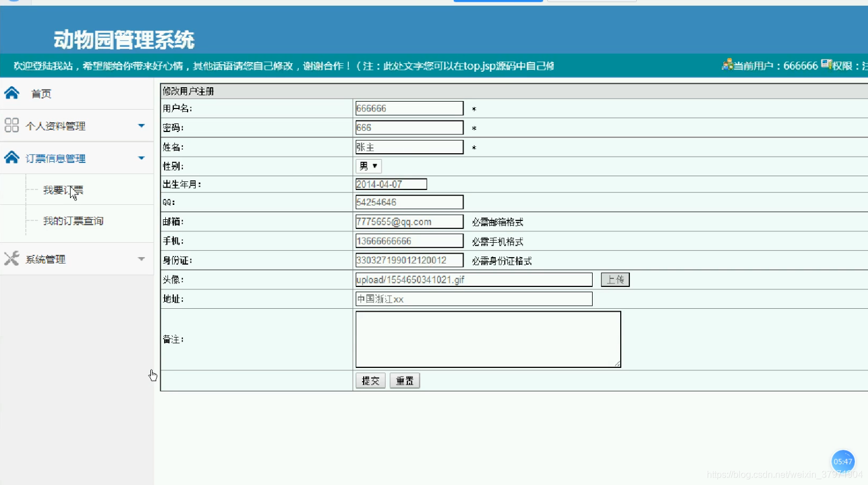Focus the 用户名 field containing 666666
The width and height of the screenshot is (868, 485).
tap(409, 108)
